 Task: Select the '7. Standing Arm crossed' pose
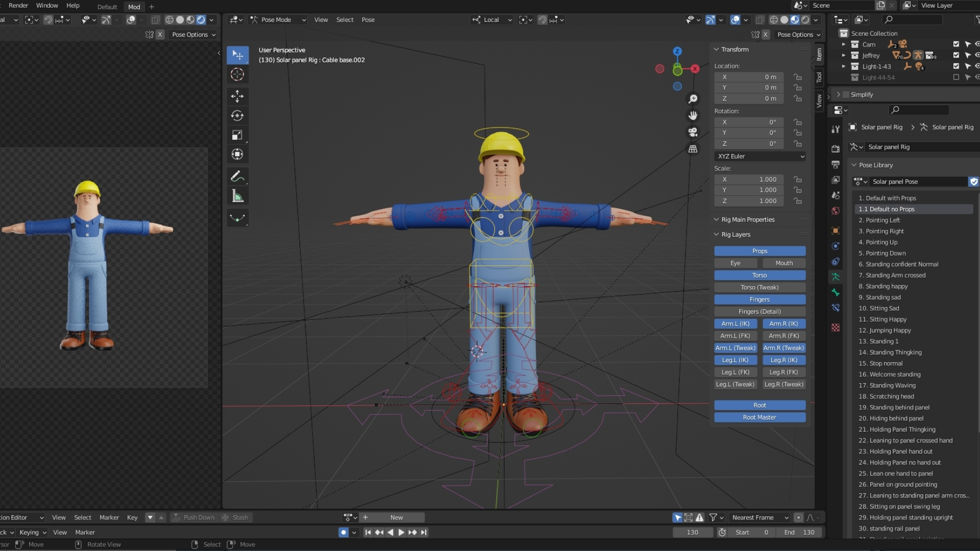coord(892,275)
